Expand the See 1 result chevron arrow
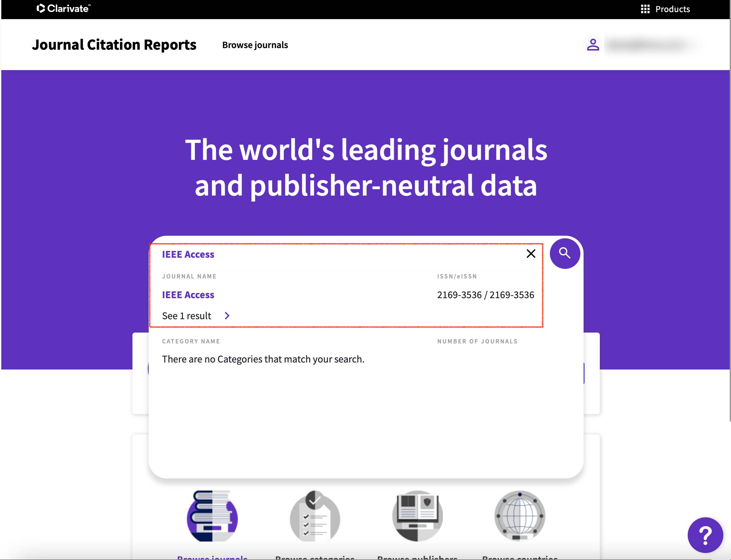Image resolution: width=731 pixels, height=560 pixels. tap(227, 315)
